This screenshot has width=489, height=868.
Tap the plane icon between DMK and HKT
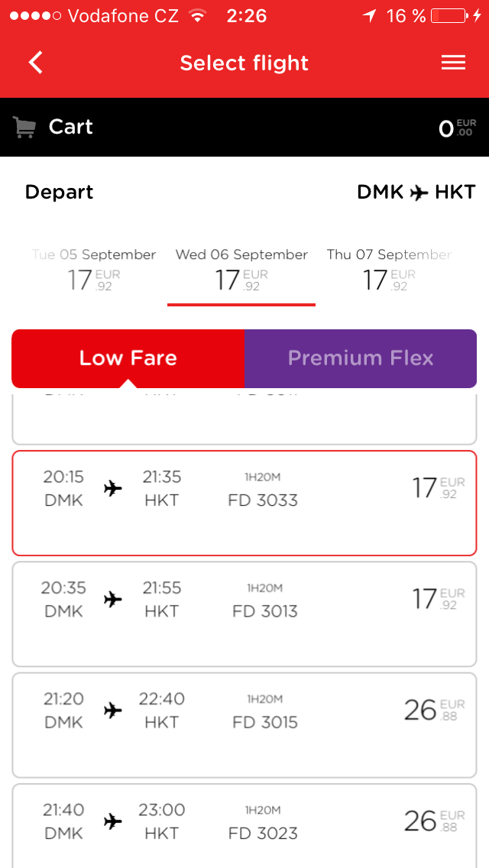[419, 193]
